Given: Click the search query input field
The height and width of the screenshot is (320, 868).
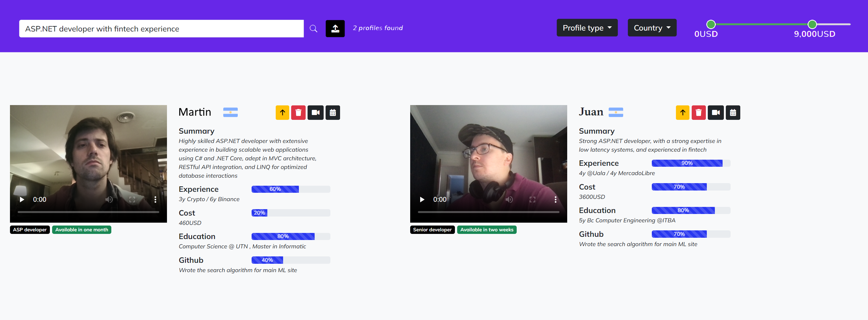Looking at the screenshot, I should coord(161,29).
